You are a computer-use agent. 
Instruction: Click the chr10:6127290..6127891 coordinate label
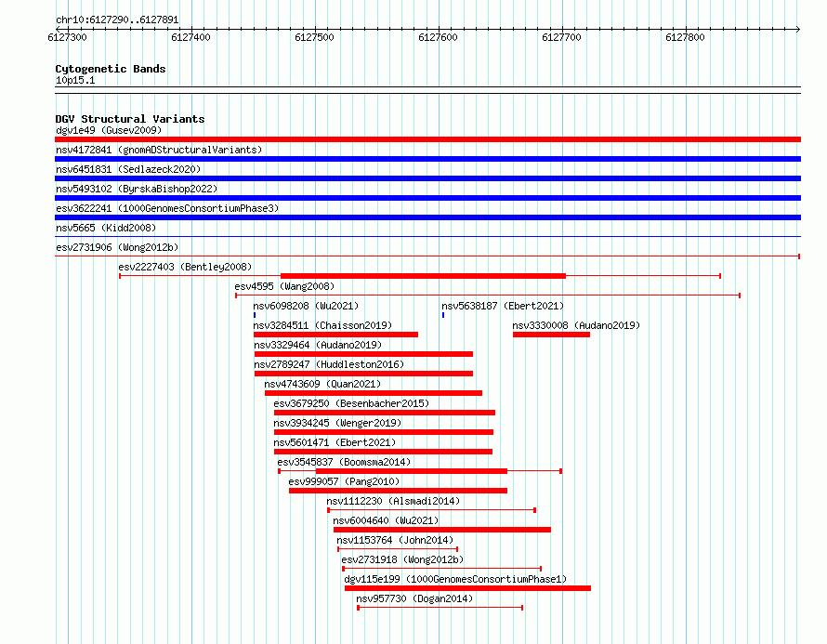click(117, 20)
